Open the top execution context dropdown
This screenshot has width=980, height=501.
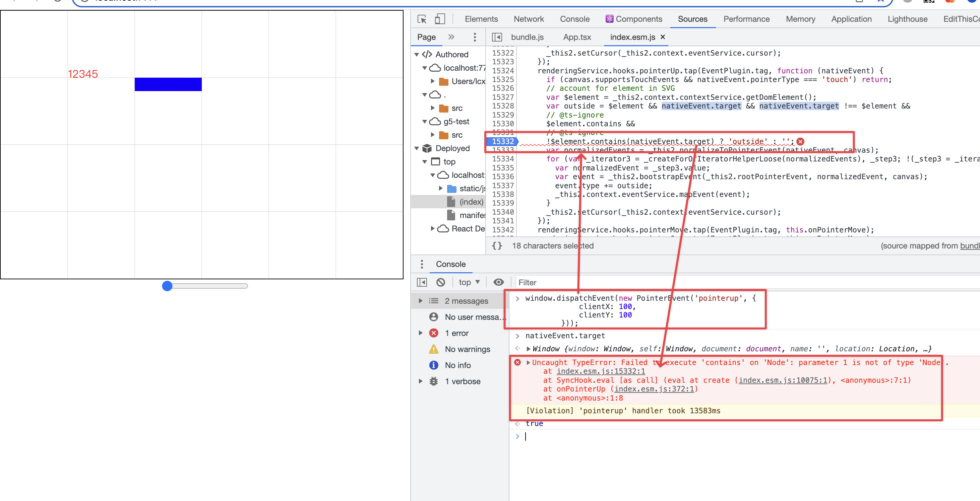(469, 282)
